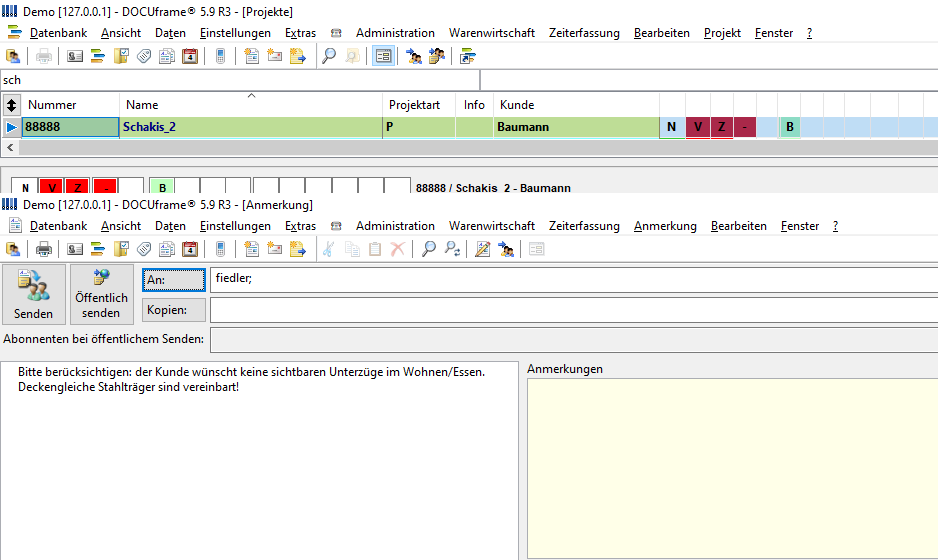Click the new note forward icon in Anmerkung toolbar
The image size is (938, 560).
tap(297, 249)
